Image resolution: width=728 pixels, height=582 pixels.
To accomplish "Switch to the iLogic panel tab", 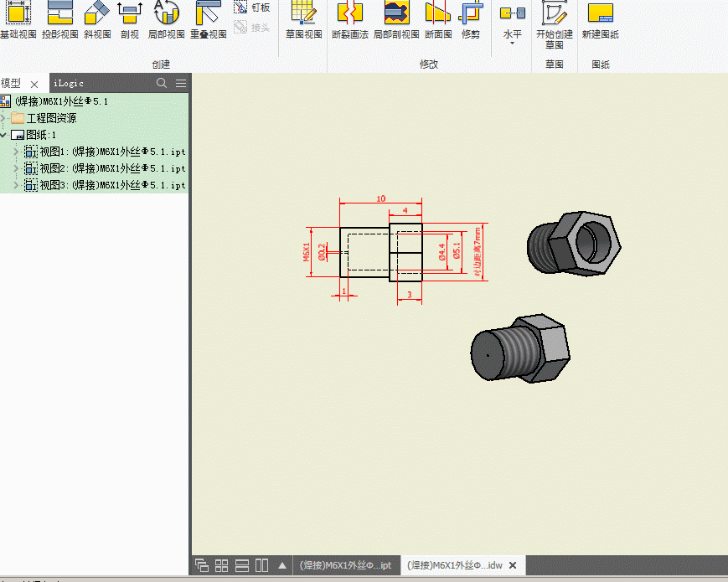I will (69, 83).
